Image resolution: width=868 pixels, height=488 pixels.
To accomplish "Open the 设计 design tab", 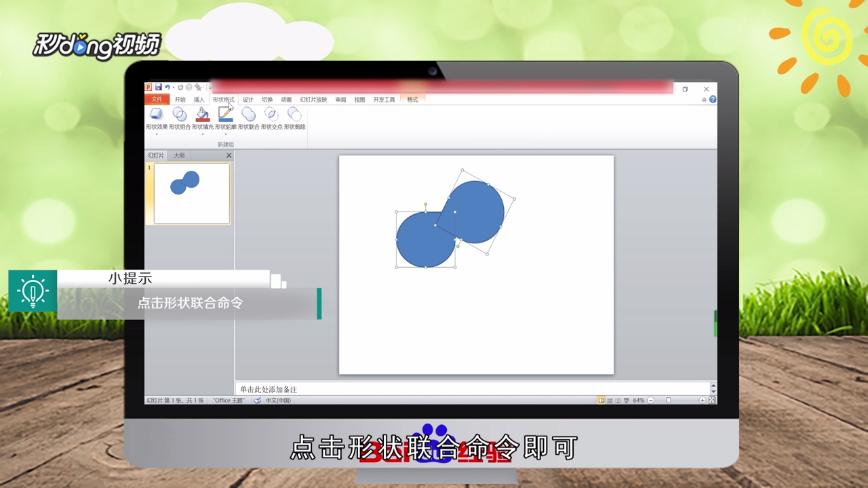I will point(248,100).
